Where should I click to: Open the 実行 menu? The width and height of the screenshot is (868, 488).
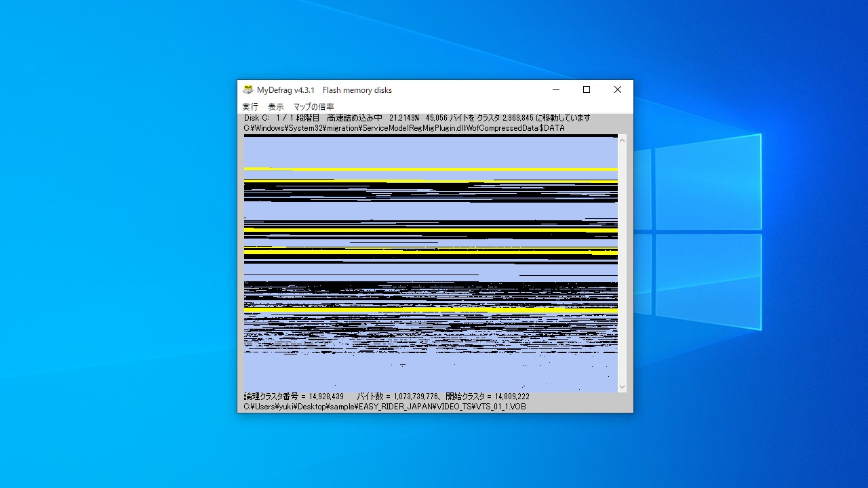coord(250,107)
